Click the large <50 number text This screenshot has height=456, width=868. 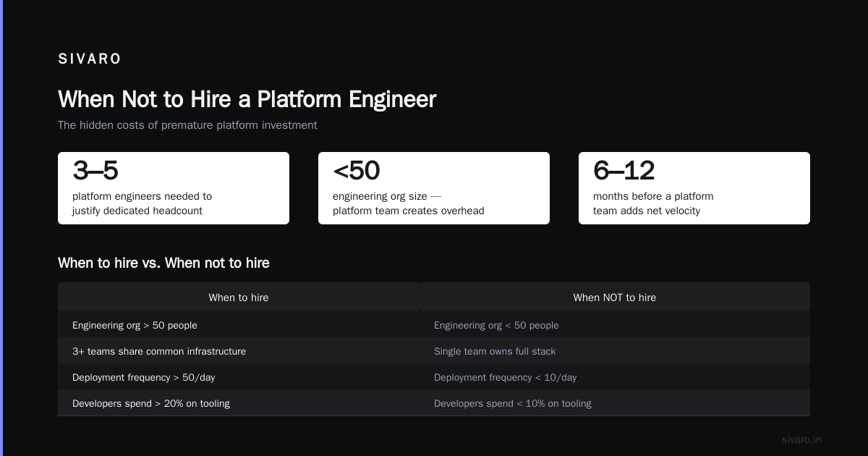[x=356, y=171]
